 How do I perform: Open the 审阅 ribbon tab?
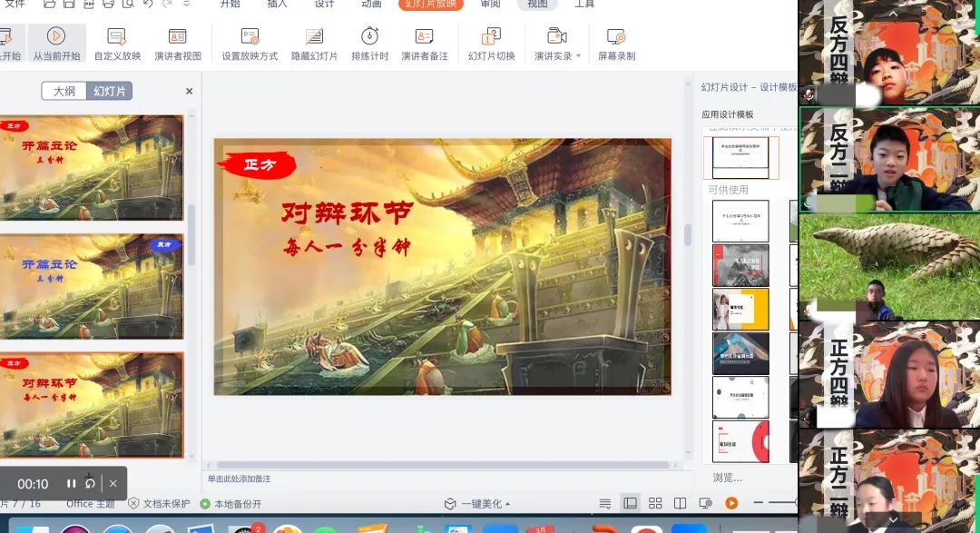pos(490,4)
